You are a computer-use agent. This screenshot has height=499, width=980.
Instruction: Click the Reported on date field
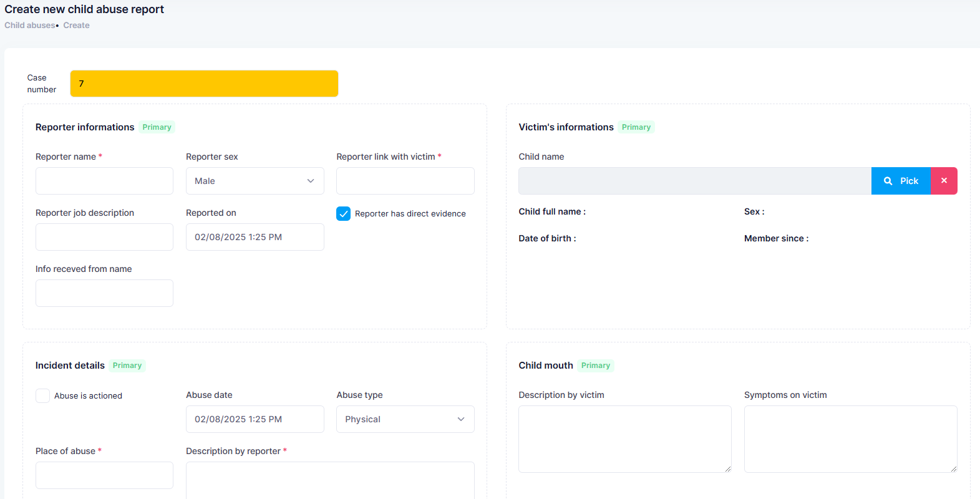coord(255,237)
